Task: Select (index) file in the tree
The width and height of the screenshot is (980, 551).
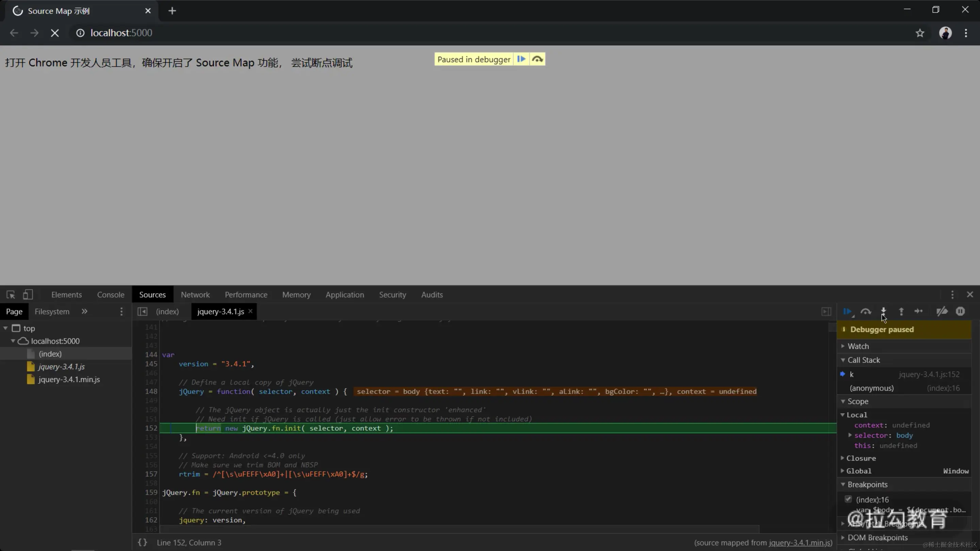Action: point(66,354)
